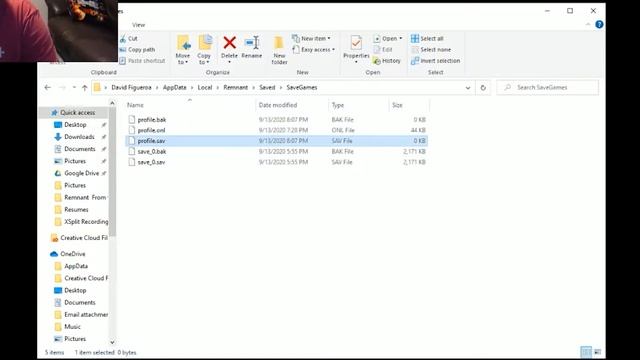
Task: Open the Music folder in sidebar
Action: 68,327
